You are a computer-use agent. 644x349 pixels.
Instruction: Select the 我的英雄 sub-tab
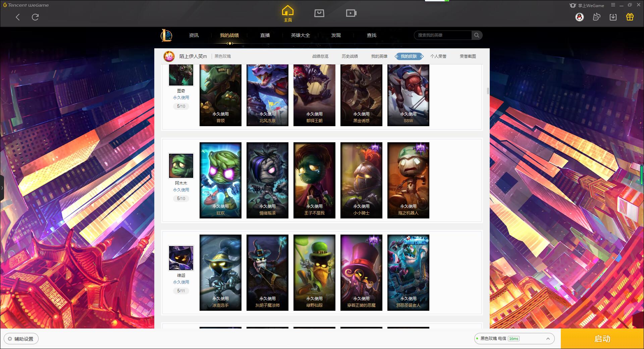pos(379,56)
